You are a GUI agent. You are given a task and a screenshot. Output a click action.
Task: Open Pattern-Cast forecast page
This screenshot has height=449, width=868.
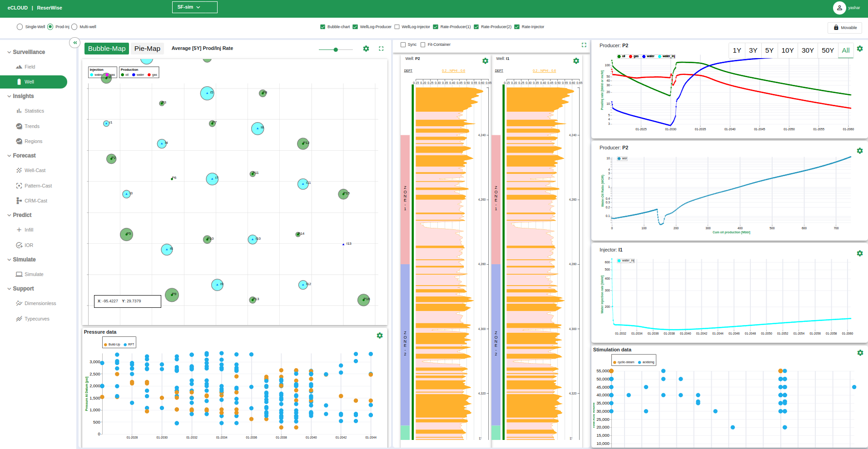coord(34,186)
